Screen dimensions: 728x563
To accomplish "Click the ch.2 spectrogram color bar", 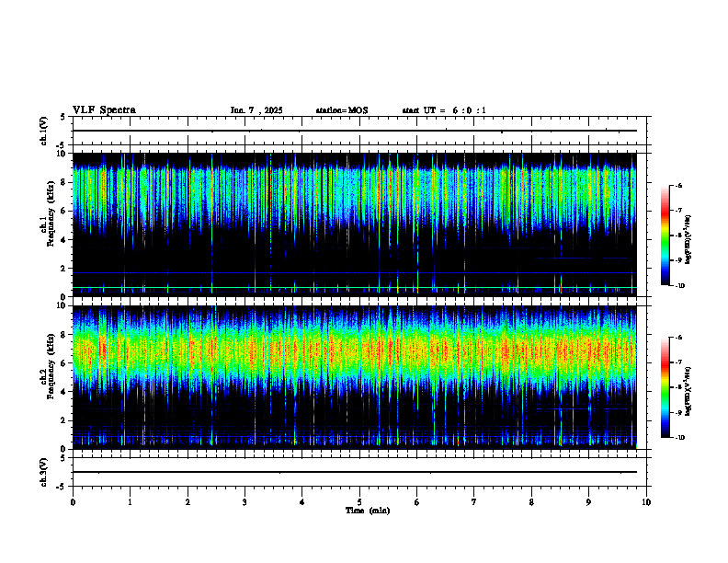I will tap(665, 387).
